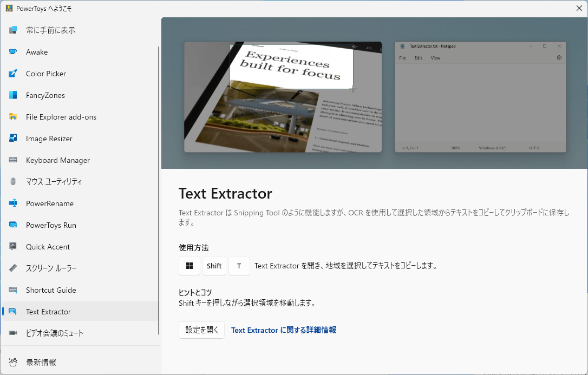Image resolution: width=588 pixels, height=375 pixels.
Task: Click the Keyboard Manager keyboard icon
Action: pyautogui.click(x=13, y=160)
